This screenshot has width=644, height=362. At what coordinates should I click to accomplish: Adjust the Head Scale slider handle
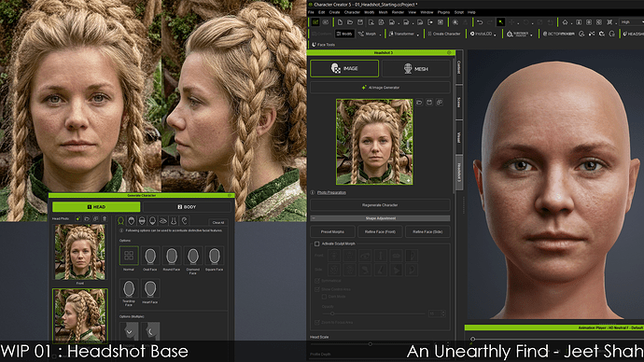pos(370,344)
